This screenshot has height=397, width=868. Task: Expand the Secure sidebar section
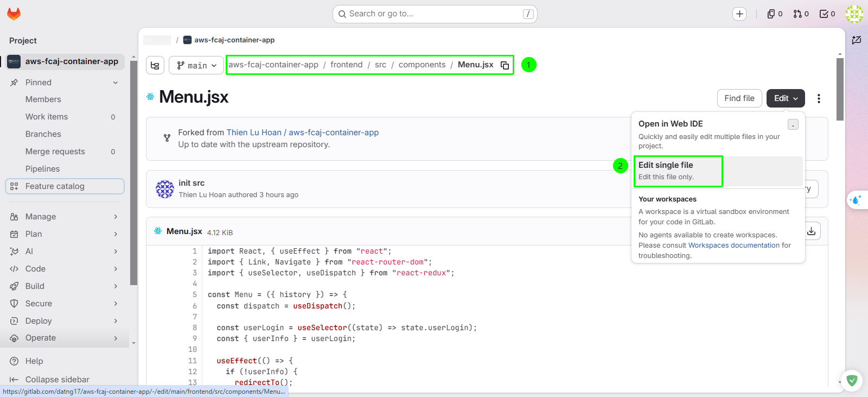click(65, 304)
